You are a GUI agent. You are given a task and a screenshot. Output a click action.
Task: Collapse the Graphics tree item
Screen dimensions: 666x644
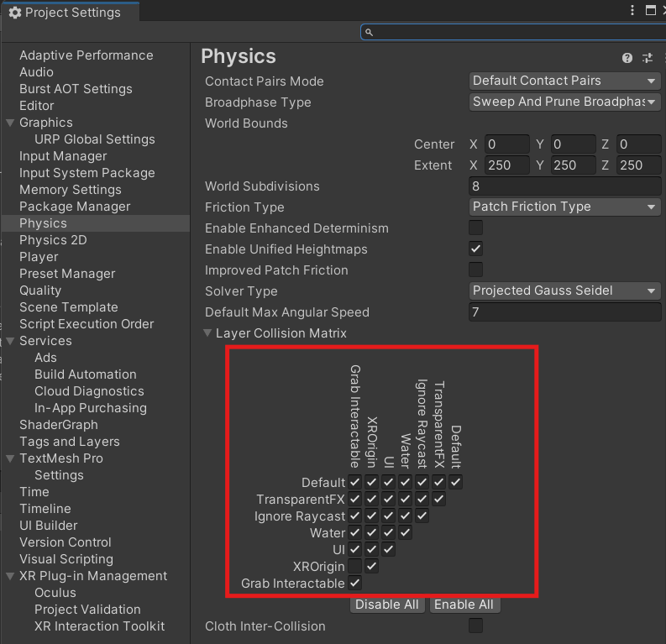11,123
